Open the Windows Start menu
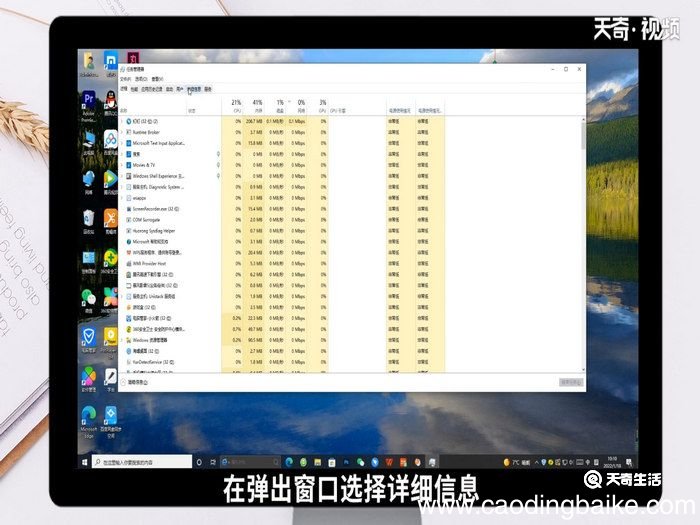Image resolution: width=700 pixels, height=525 pixels. 84,462
